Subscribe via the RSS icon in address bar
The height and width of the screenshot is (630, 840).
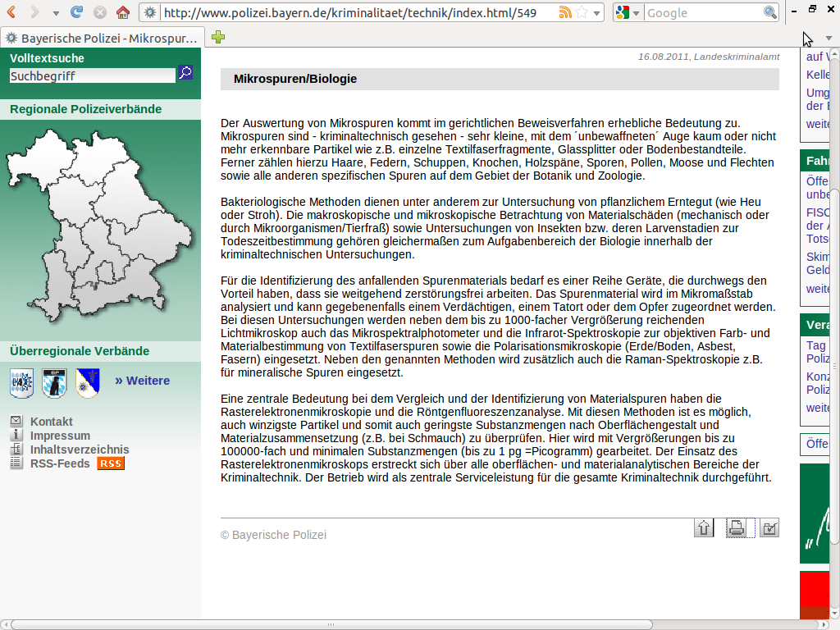(x=565, y=12)
